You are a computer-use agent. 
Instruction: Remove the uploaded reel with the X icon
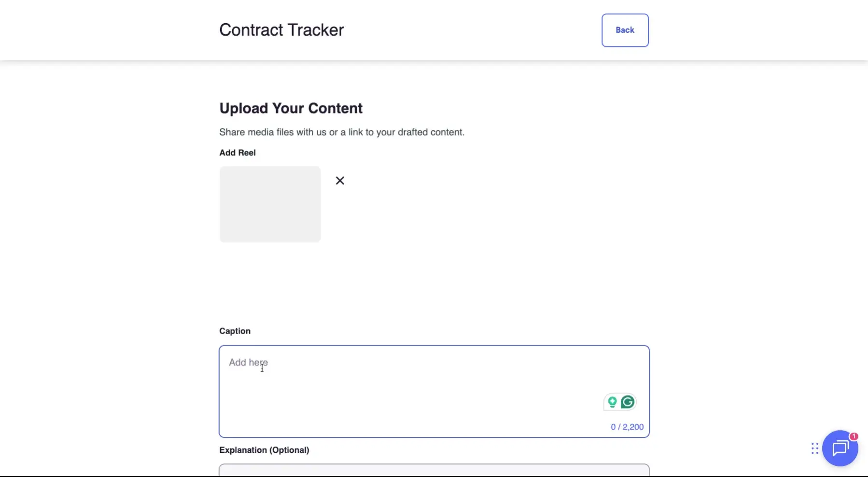[x=340, y=180]
